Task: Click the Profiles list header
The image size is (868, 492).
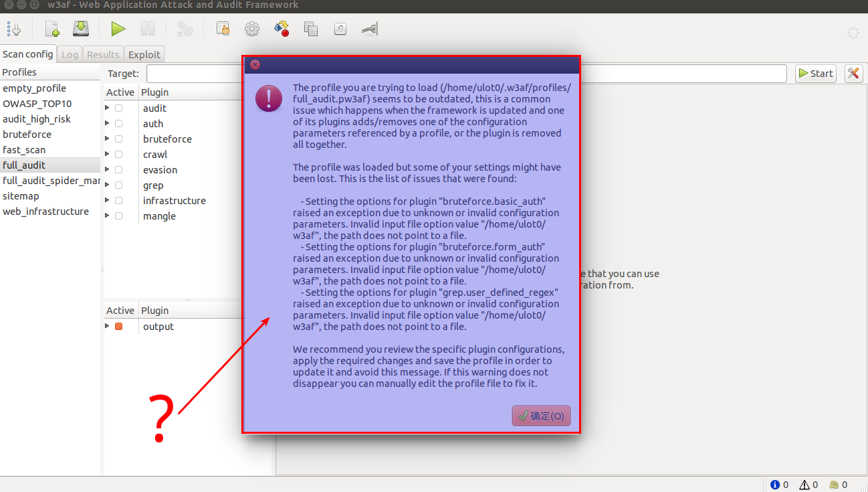Action: tap(50, 72)
